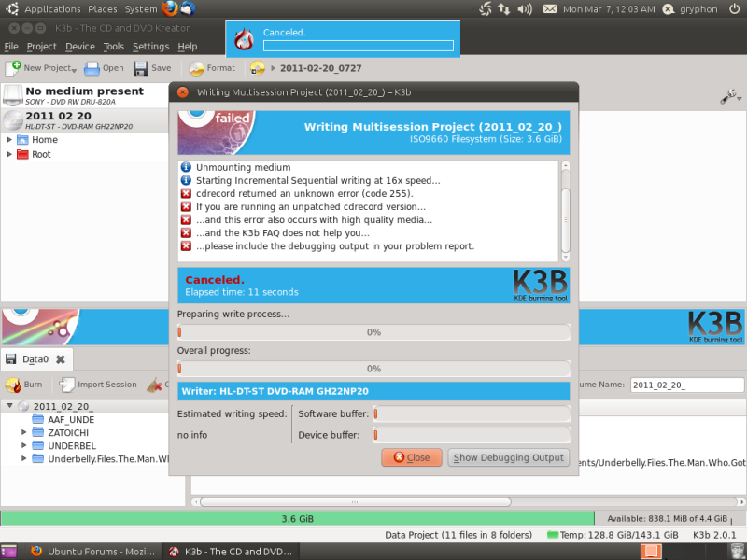Close the Data0 tab with its X icon
Viewport: 747px width, 560px height.
pyautogui.click(x=61, y=359)
